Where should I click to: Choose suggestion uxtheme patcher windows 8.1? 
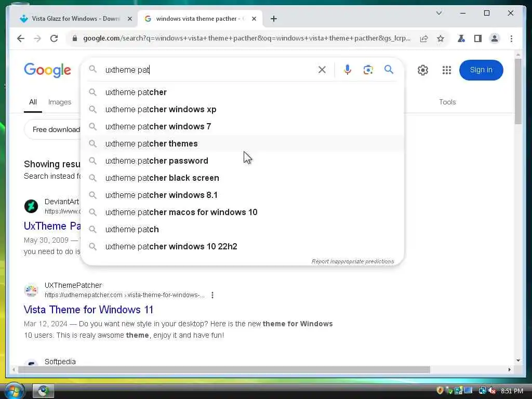[243, 195]
